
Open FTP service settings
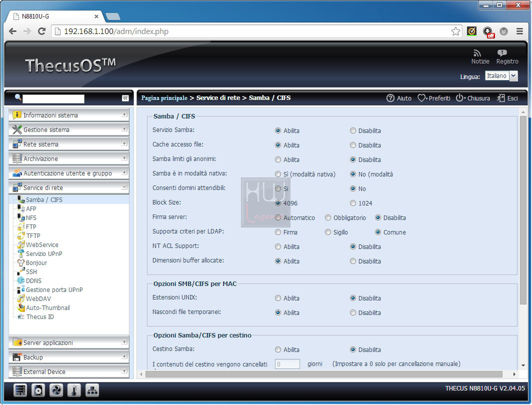(30, 227)
